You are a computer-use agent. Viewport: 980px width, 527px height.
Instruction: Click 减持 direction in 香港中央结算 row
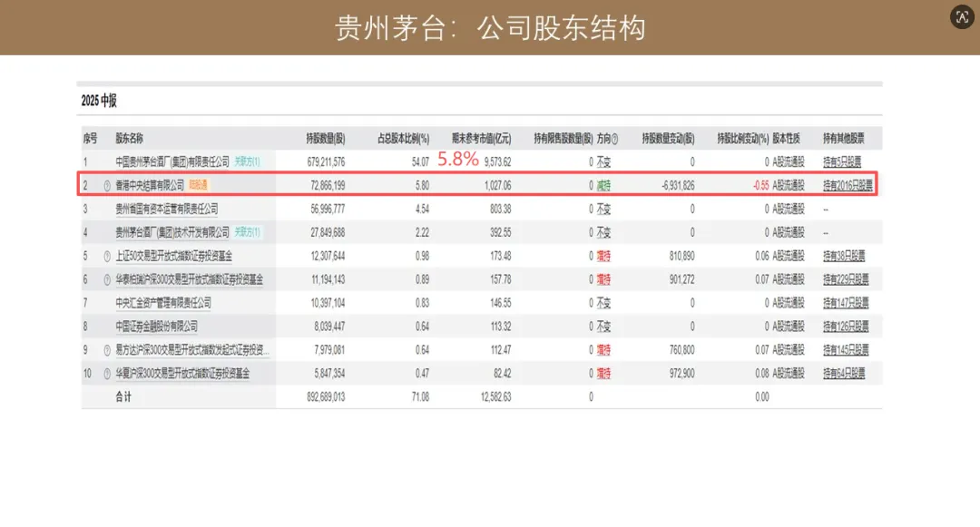[603, 185]
